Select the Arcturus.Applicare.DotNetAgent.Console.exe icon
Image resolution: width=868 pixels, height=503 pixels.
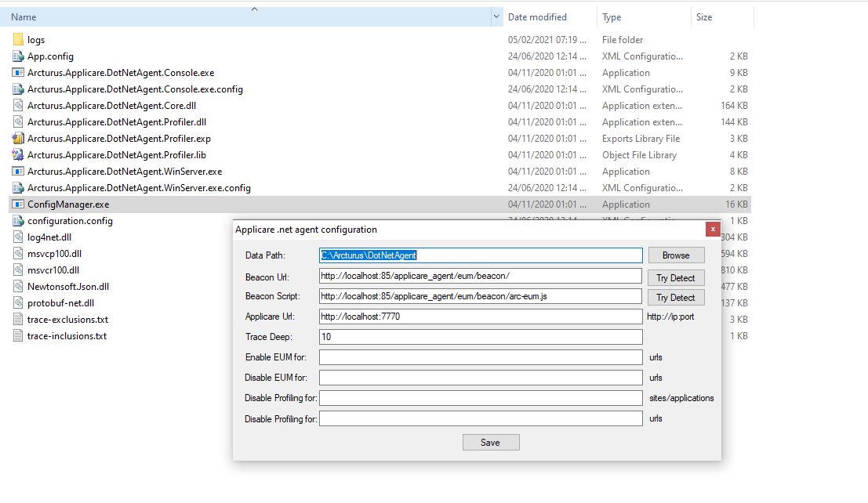[18, 73]
